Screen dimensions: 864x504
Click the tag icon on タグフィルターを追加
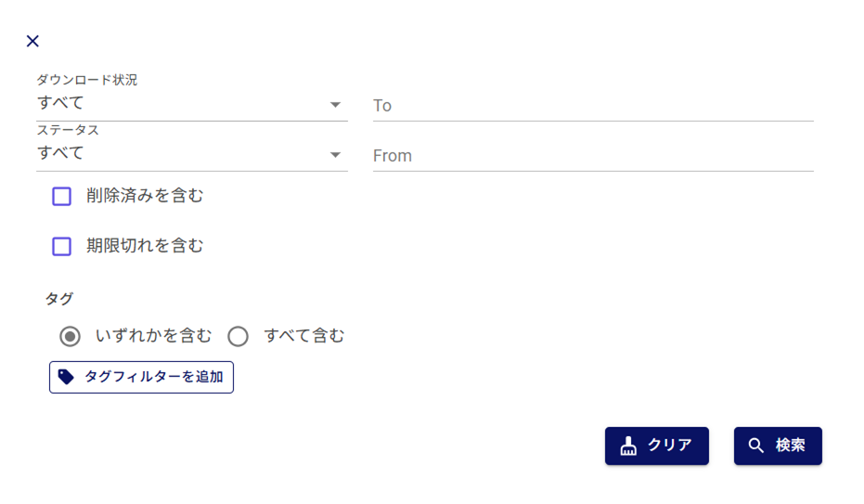(66, 377)
